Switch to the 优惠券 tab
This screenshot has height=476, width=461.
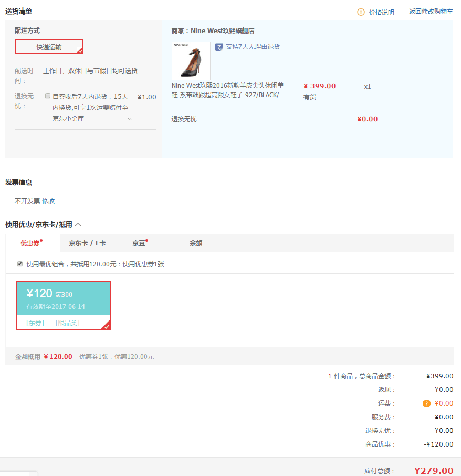(x=33, y=243)
